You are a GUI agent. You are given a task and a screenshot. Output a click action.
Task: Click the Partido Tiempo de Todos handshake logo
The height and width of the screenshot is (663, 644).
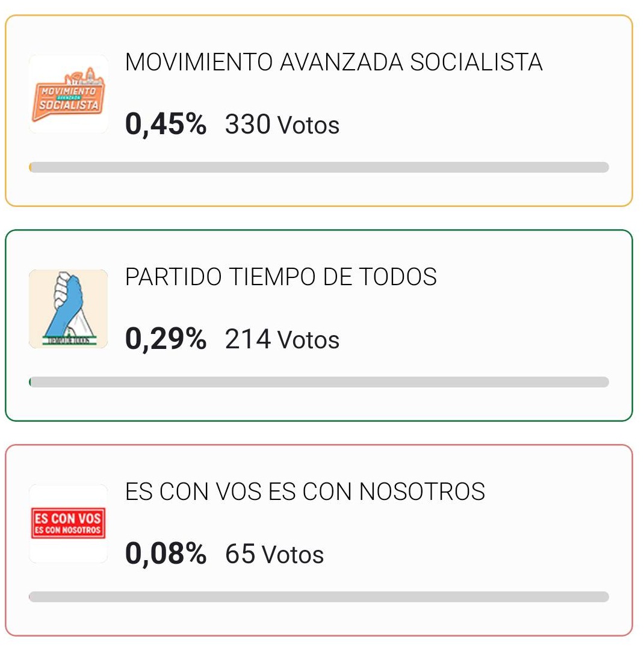68,309
